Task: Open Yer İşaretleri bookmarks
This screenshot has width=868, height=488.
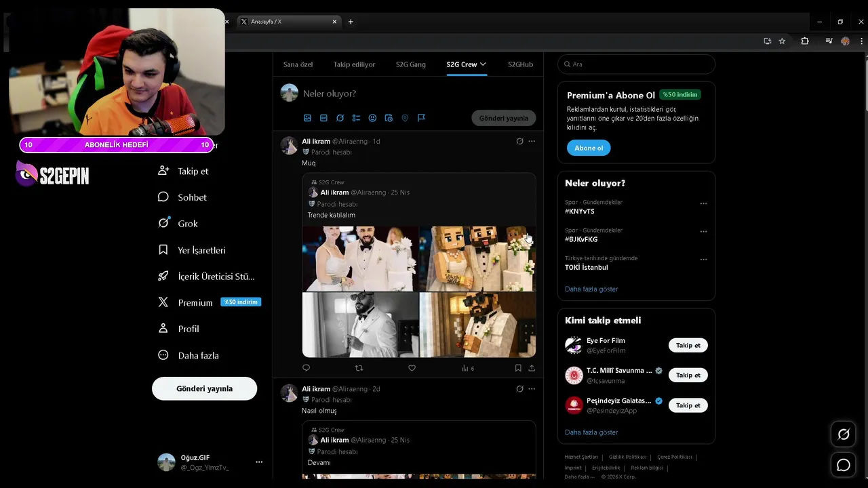Action: point(191,250)
